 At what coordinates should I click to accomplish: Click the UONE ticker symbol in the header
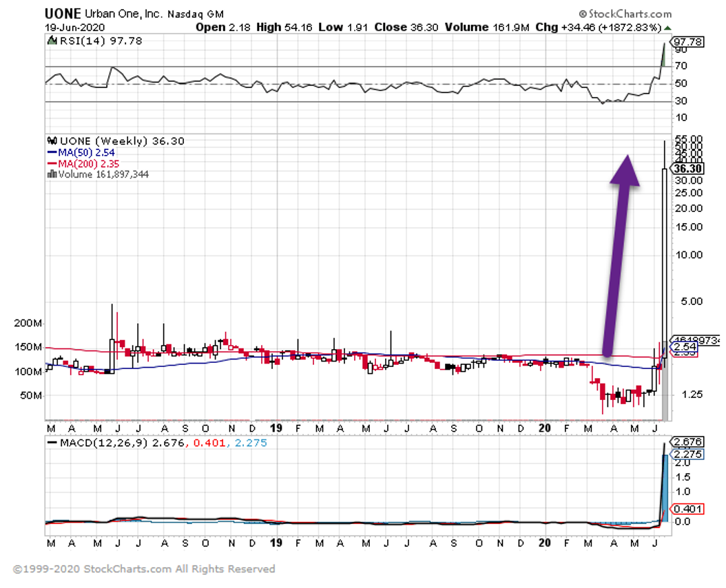click(63, 14)
